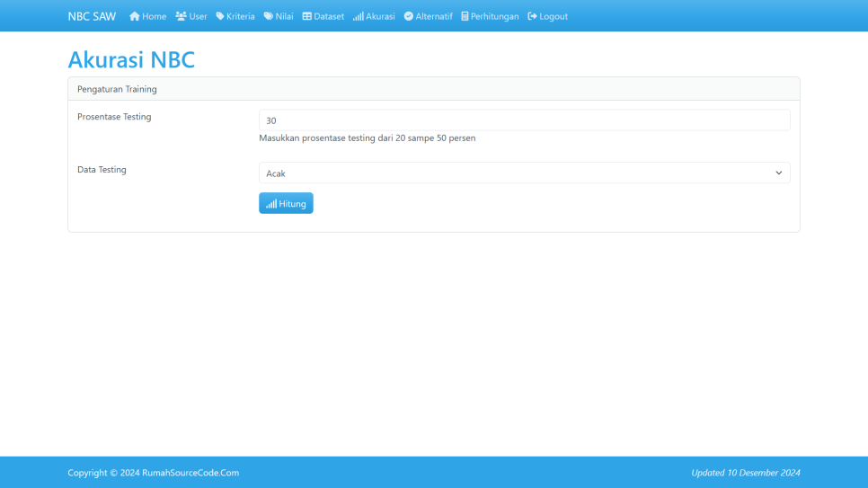The image size is (868, 488).
Task: Click the calculator icon beside Perhitungan
Action: pos(465,16)
